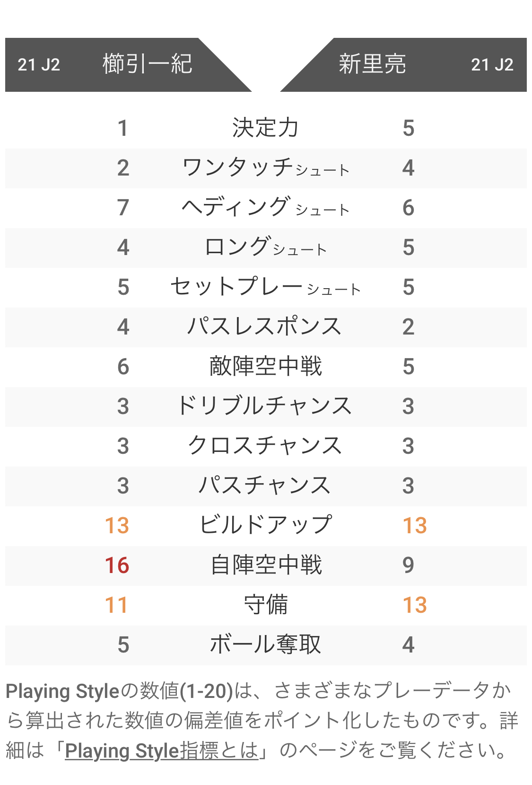This screenshot has height=785, width=532.
Task: Select the パスレスポンス stat label
Action: [265, 327]
